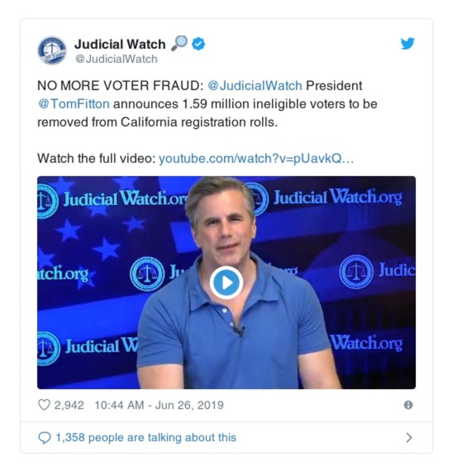Click the @JudicialWatch handle under the name

point(116,59)
